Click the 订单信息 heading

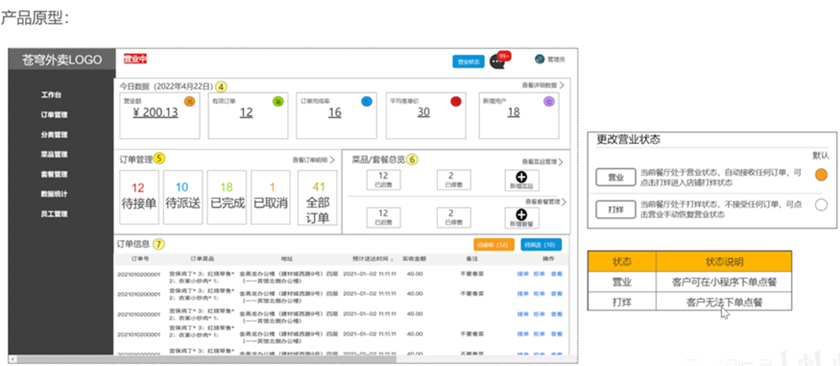[134, 244]
